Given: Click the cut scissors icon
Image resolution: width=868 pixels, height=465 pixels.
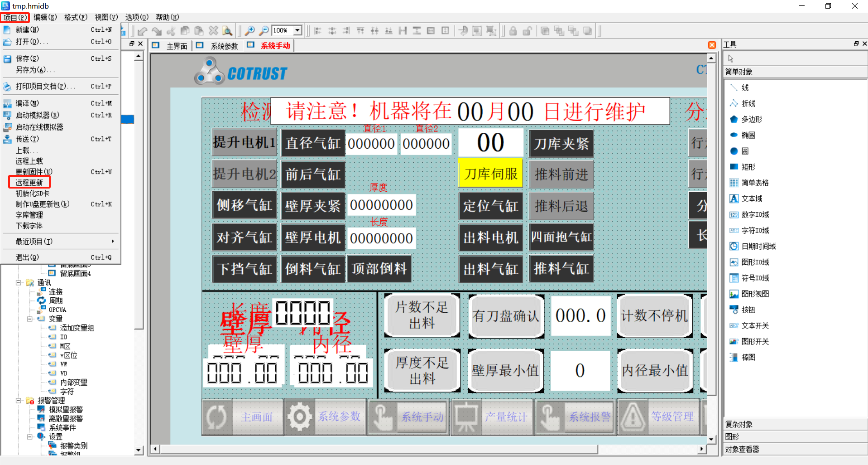Looking at the screenshot, I should coord(171,31).
